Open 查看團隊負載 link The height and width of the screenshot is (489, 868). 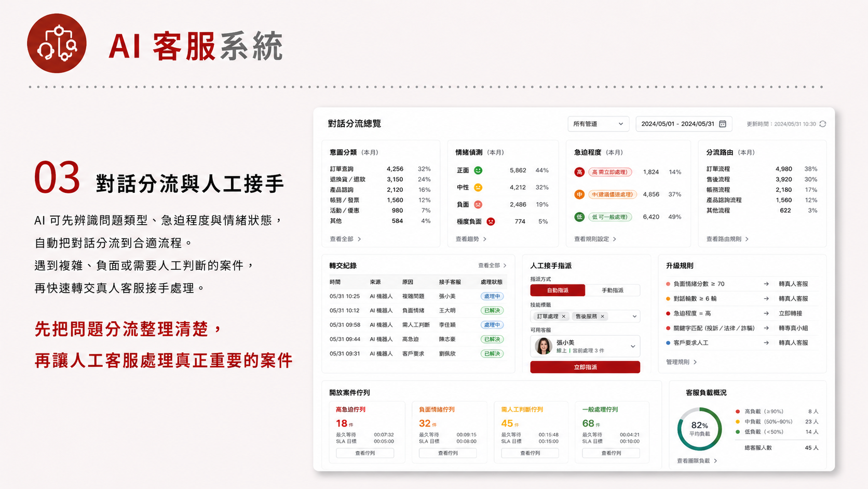(697, 461)
